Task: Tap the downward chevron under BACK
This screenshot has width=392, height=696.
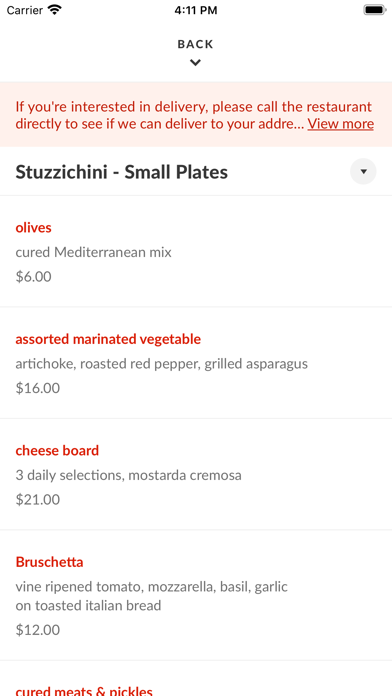Action: coord(195,63)
